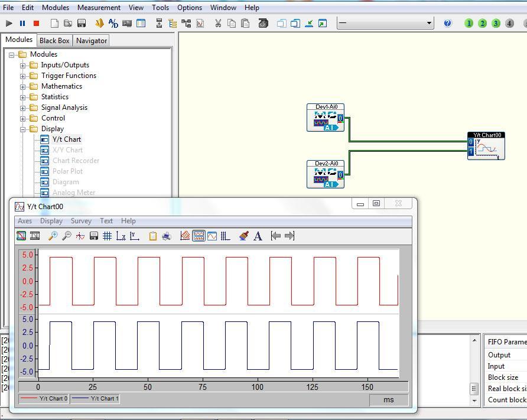Collapse the Display folder
The width and height of the screenshot is (527, 420).
pos(22,129)
